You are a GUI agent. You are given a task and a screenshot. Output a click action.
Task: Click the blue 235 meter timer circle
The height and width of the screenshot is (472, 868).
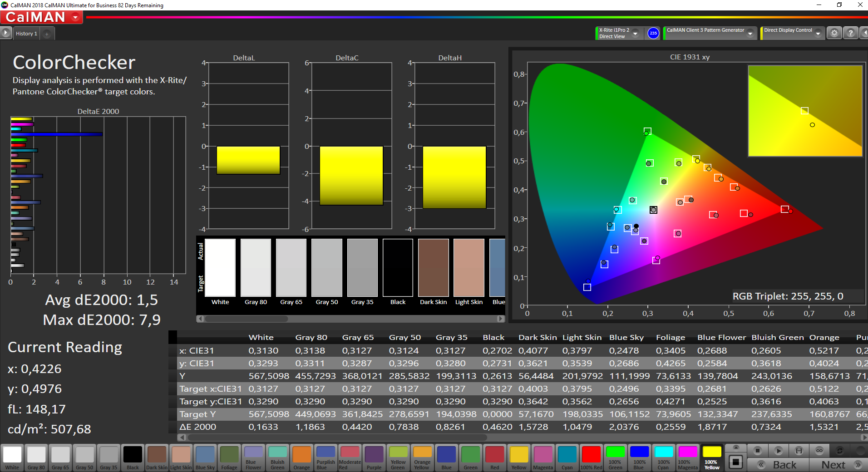click(x=653, y=33)
